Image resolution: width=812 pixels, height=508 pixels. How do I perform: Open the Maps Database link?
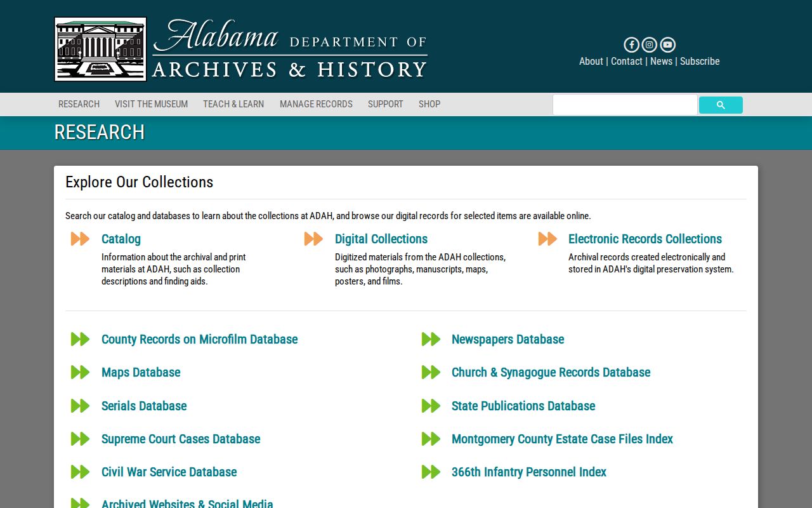click(141, 372)
